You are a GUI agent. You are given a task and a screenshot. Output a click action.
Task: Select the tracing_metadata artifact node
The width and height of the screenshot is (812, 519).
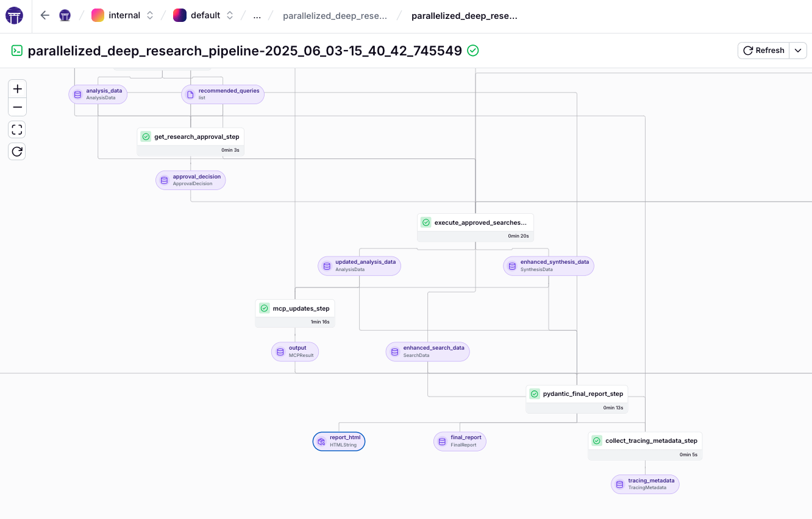645,484
